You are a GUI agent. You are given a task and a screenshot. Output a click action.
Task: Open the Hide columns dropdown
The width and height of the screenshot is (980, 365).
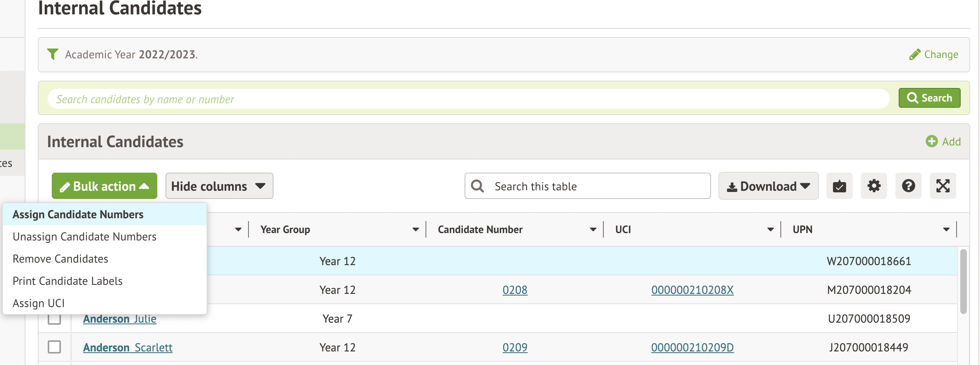[x=219, y=186]
